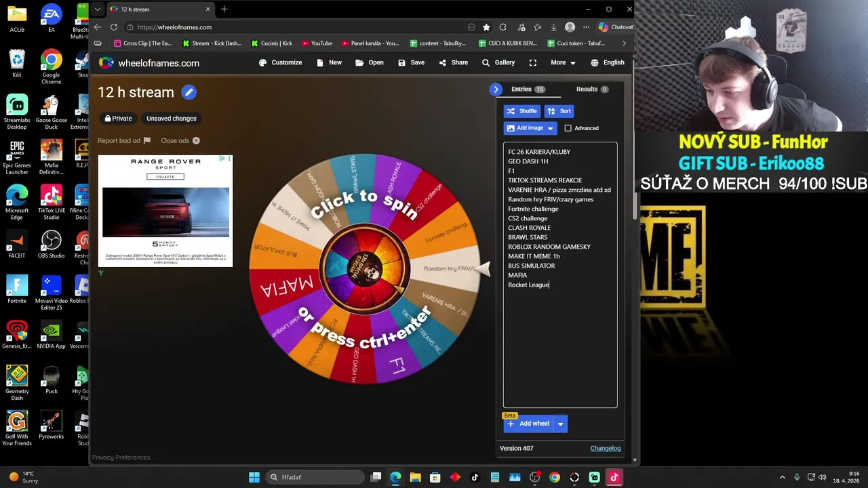
Task: Open the FACEIT desktop icon
Action: click(17, 245)
